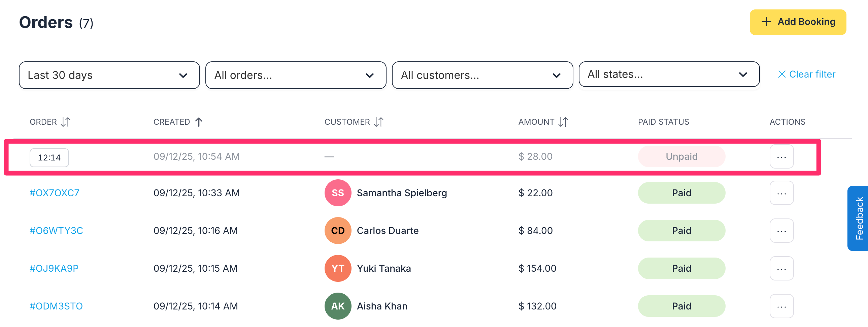Open the All orders filter dropdown
868x327 pixels.
point(296,75)
